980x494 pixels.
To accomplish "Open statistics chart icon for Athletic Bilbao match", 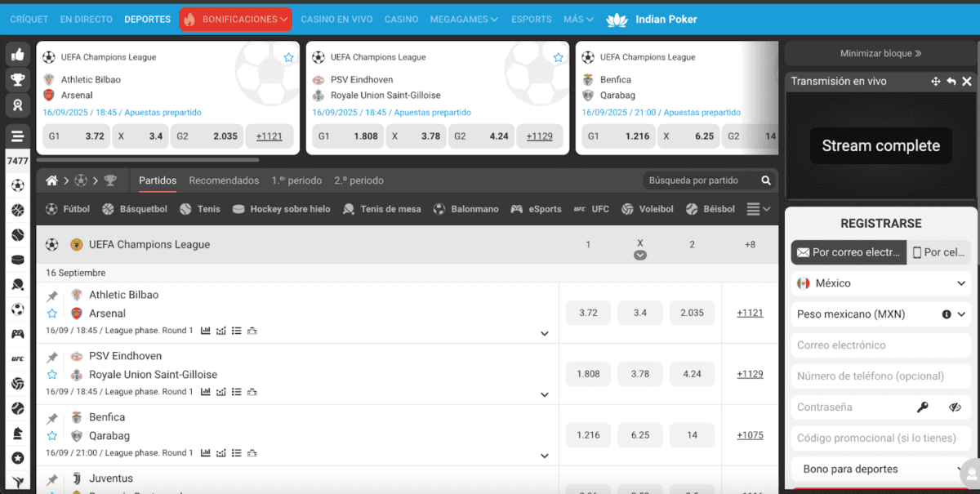I will pyautogui.click(x=206, y=331).
